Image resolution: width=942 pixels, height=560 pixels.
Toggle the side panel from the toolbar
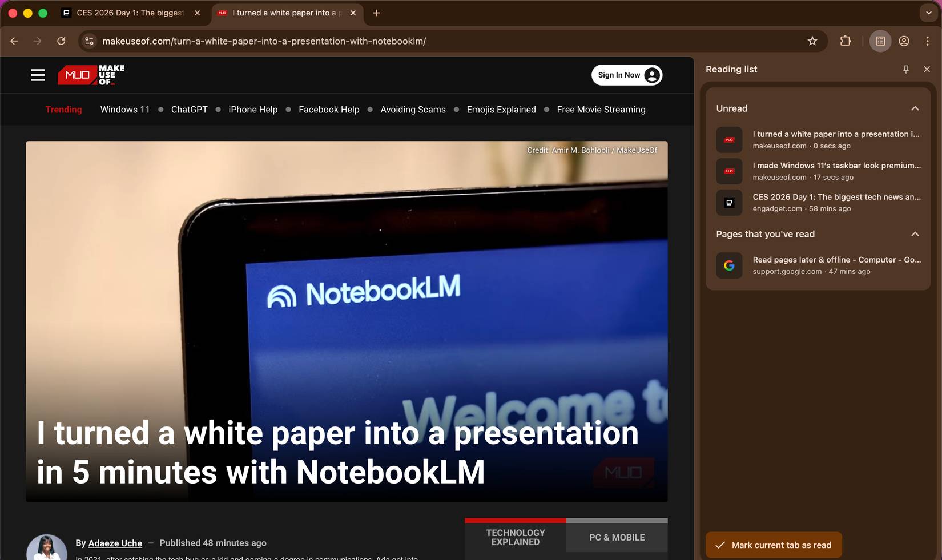(x=880, y=41)
